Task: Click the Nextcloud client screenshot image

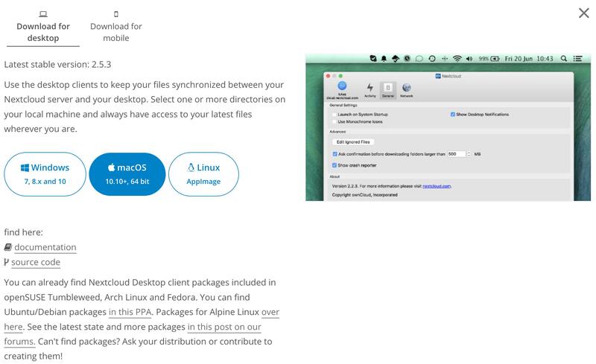Action: click(x=448, y=127)
